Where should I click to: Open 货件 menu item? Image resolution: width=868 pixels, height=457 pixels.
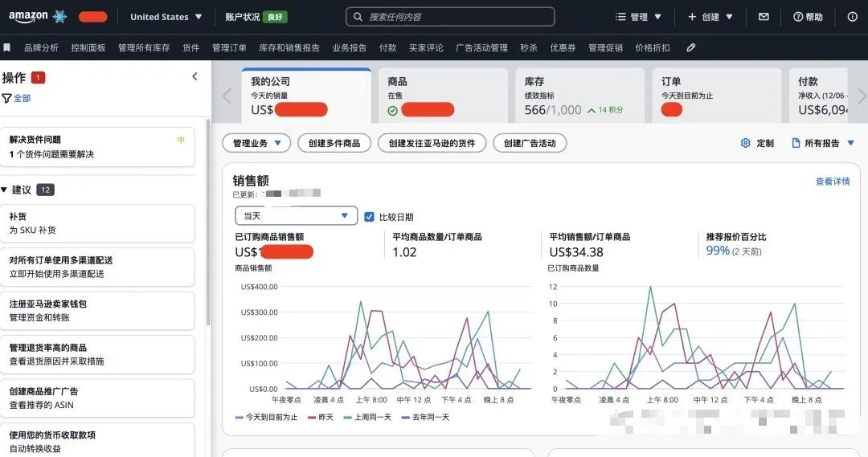pos(191,47)
